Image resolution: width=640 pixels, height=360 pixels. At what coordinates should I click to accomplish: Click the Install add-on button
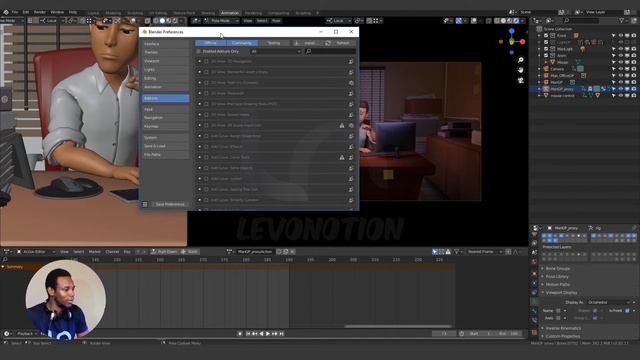click(306, 43)
